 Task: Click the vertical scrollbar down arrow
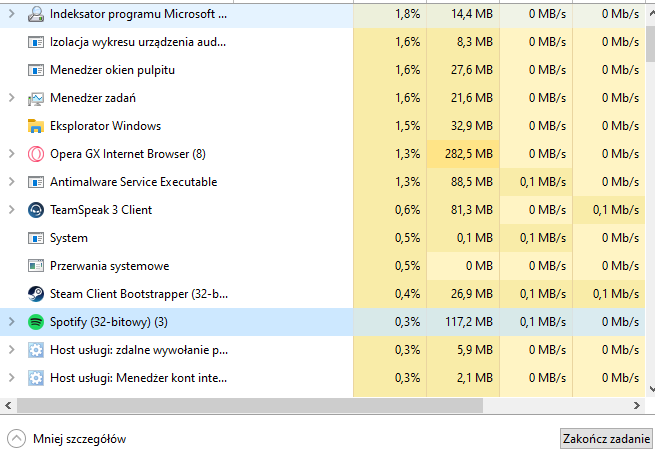click(x=651, y=389)
